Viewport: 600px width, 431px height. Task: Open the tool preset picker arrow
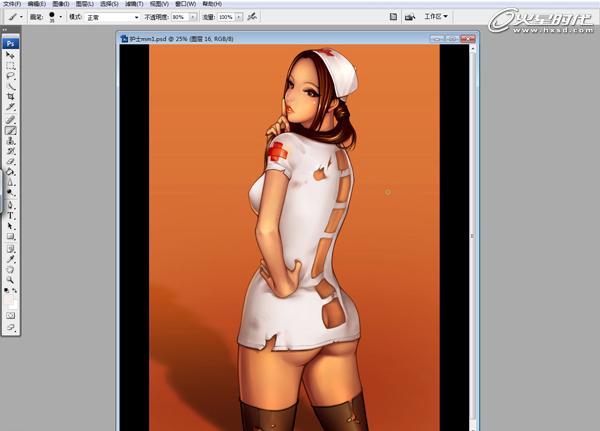tap(21, 17)
